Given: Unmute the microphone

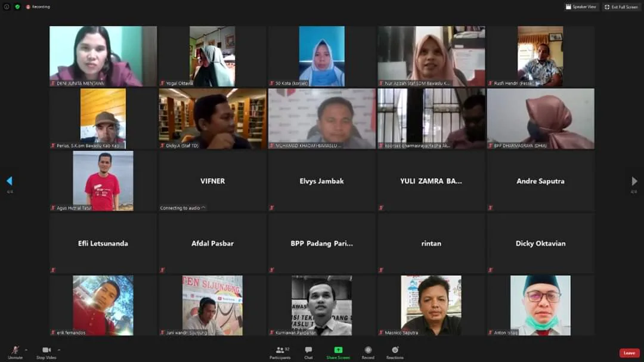Looking at the screenshot, I should pos(15,351).
